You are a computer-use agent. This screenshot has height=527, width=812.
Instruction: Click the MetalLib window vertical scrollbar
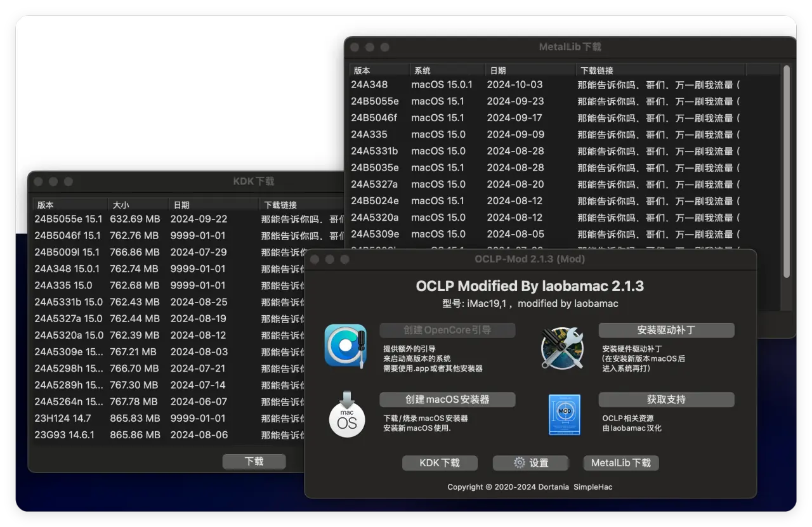787,171
